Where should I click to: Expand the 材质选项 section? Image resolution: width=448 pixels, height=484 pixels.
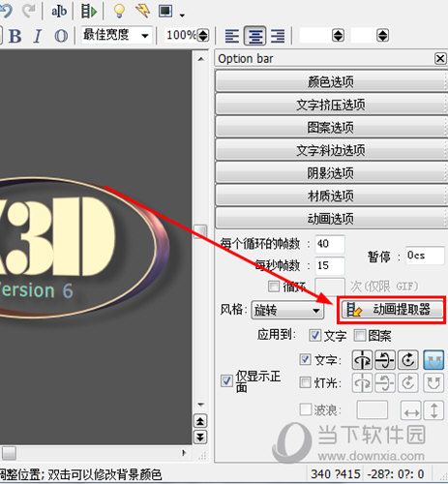click(331, 196)
